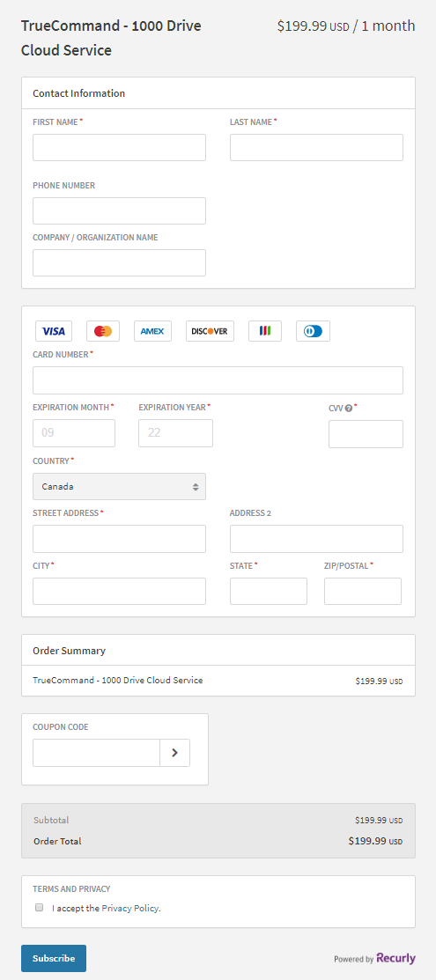
Task: Focus the State field
Action: point(269,591)
